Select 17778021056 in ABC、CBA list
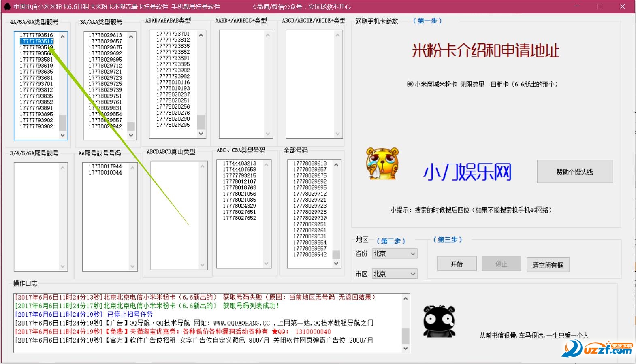 click(x=239, y=194)
